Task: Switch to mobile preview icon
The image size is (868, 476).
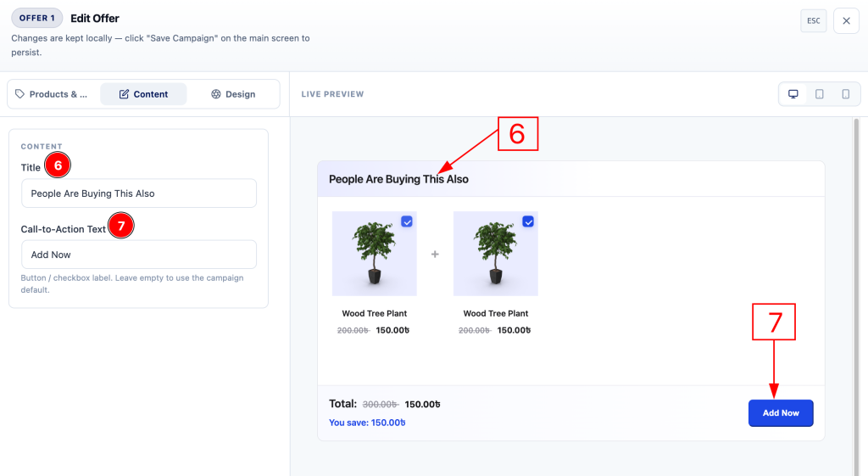Action: [x=845, y=94]
